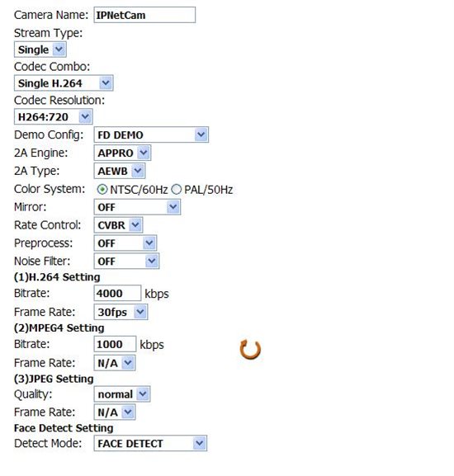Click the H.264 Bitrate field showing 4000
454x476 pixels.
117,293
